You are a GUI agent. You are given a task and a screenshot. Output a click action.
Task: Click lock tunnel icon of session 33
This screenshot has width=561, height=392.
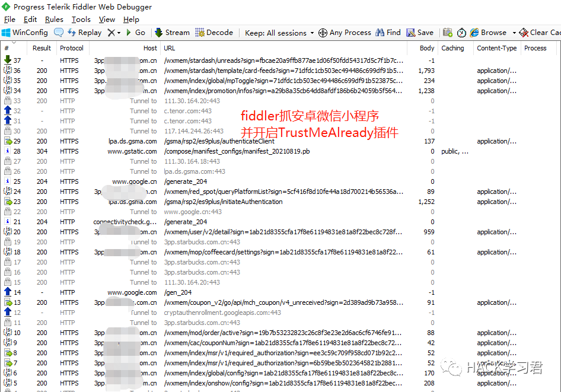coord(8,100)
